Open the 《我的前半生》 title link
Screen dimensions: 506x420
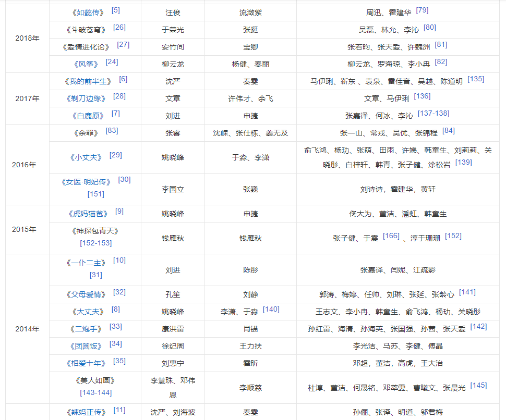click(87, 81)
